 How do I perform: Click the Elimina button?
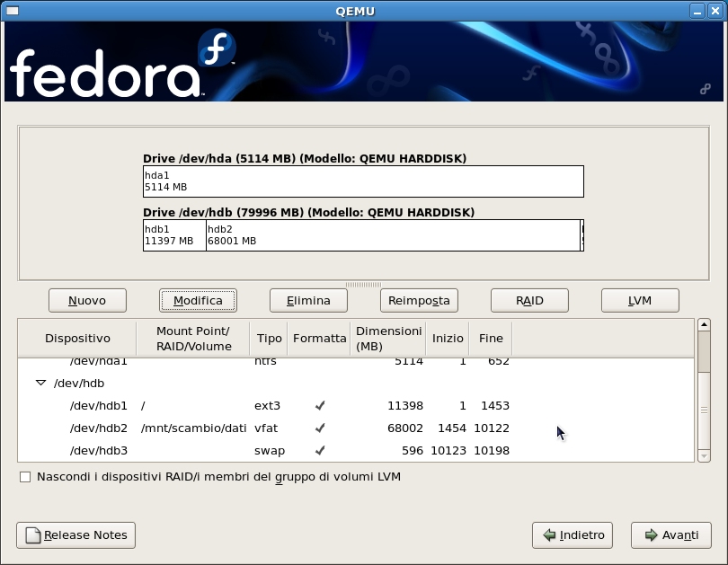pyautogui.click(x=308, y=301)
